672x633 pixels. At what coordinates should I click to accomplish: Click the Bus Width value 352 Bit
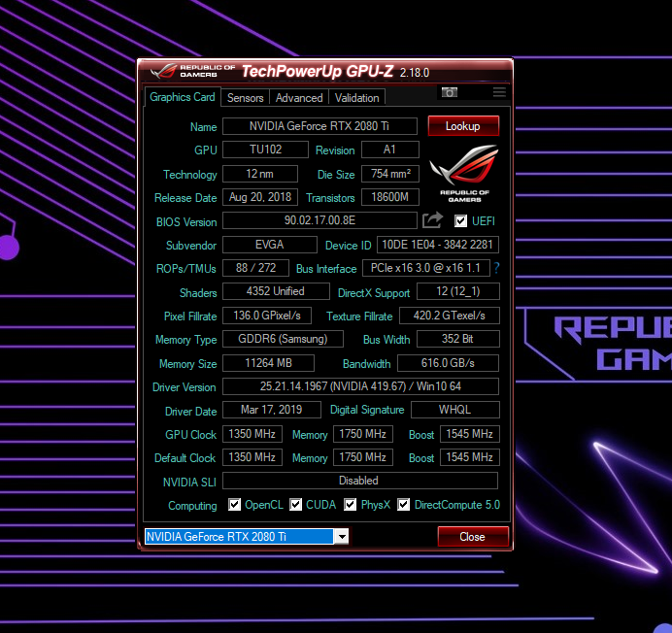click(458, 339)
